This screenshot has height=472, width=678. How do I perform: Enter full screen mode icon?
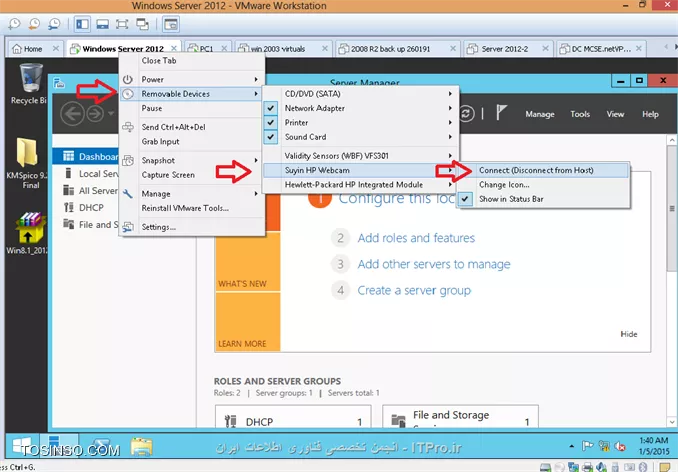pos(122,24)
